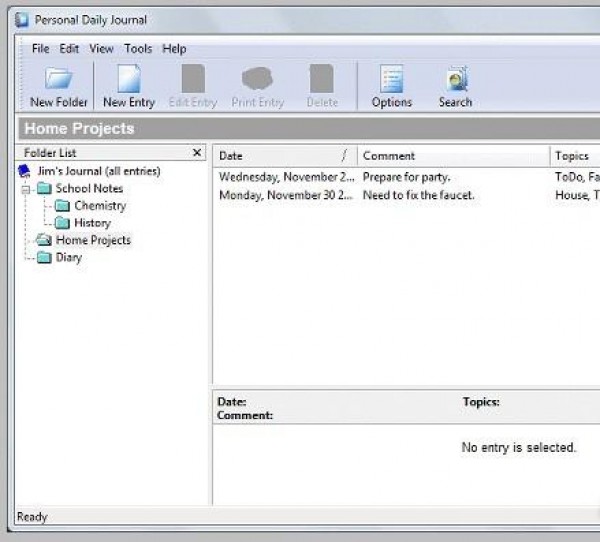Open the Help menu
The height and width of the screenshot is (542, 600).
tap(174, 49)
